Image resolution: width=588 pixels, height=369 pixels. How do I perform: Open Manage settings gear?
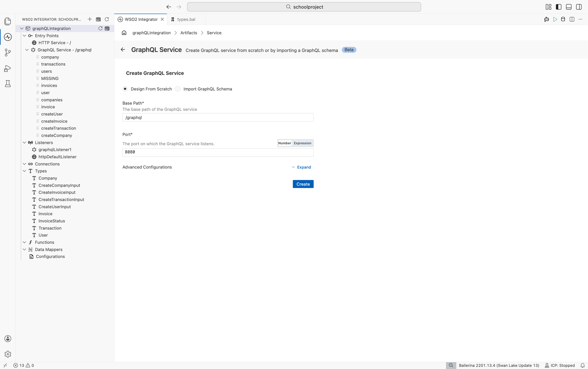point(8,354)
